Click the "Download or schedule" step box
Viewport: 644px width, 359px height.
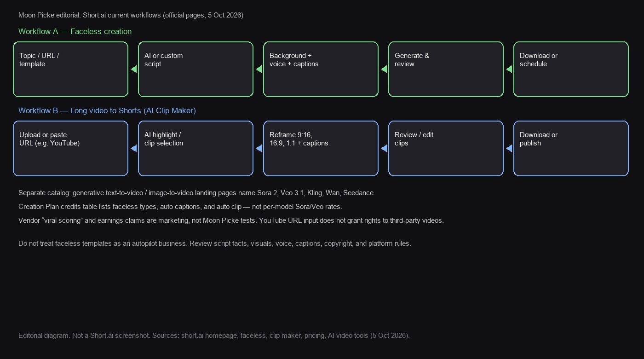(x=571, y=69)
